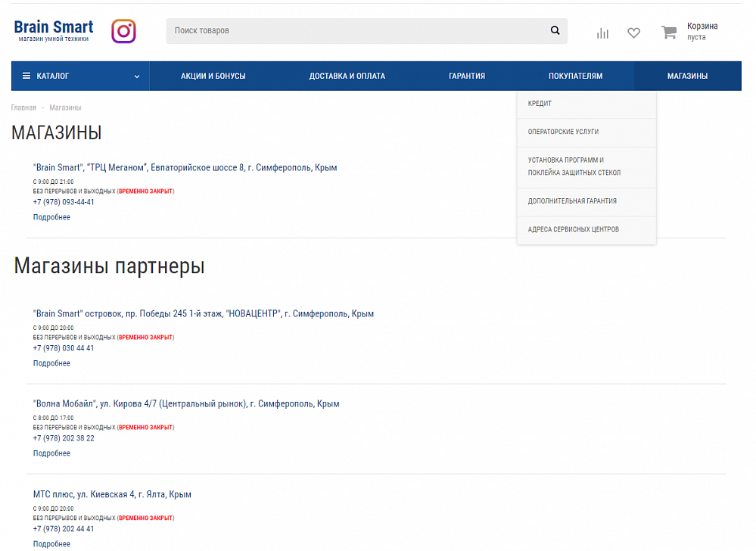Open the comparison bar chart icon
This screenshot has height=551, width=756.
[602, 33]
